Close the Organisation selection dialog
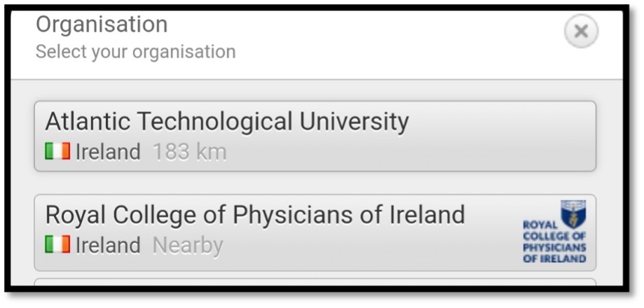Screen dimensions: 644x308 [x=580, y=31]
